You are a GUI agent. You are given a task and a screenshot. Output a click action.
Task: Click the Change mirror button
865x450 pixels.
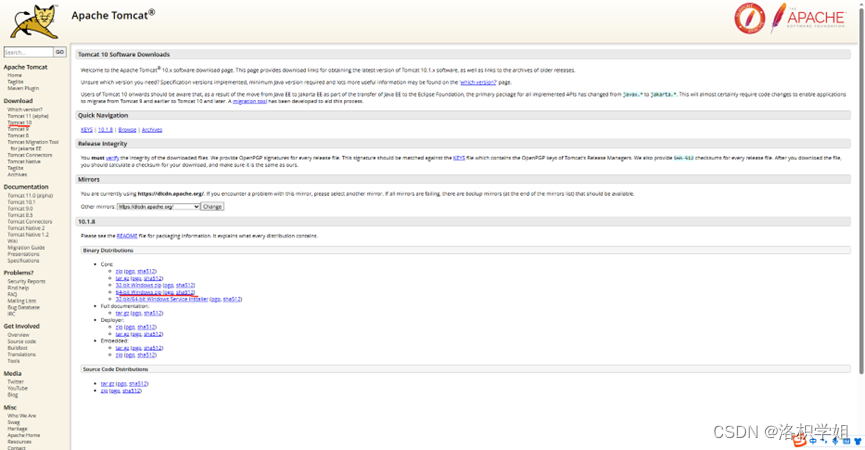click(212, 207)
